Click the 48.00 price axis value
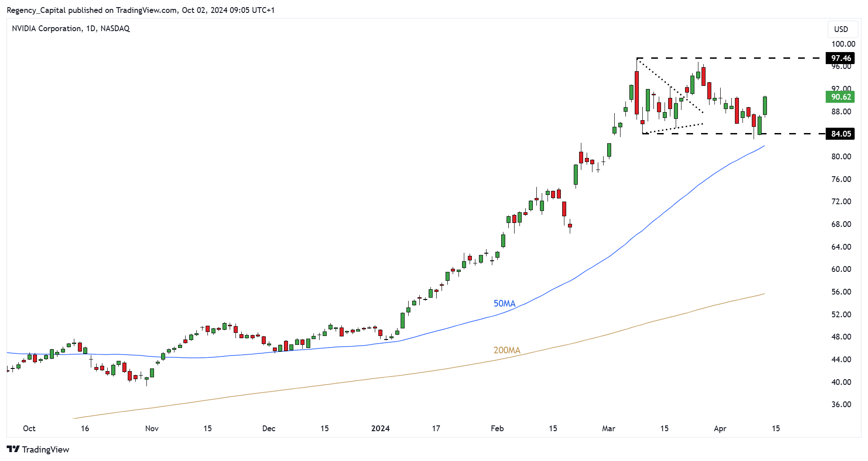 point(841,337)
